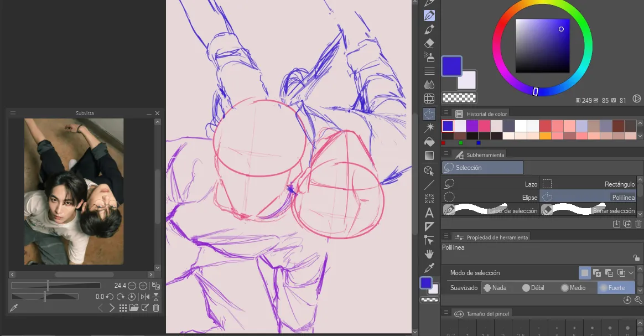Image resolution: width=644 pixels, height=336 pixels.
Task: Show Subvista thumbnail grid view
Action: [123, 308]
